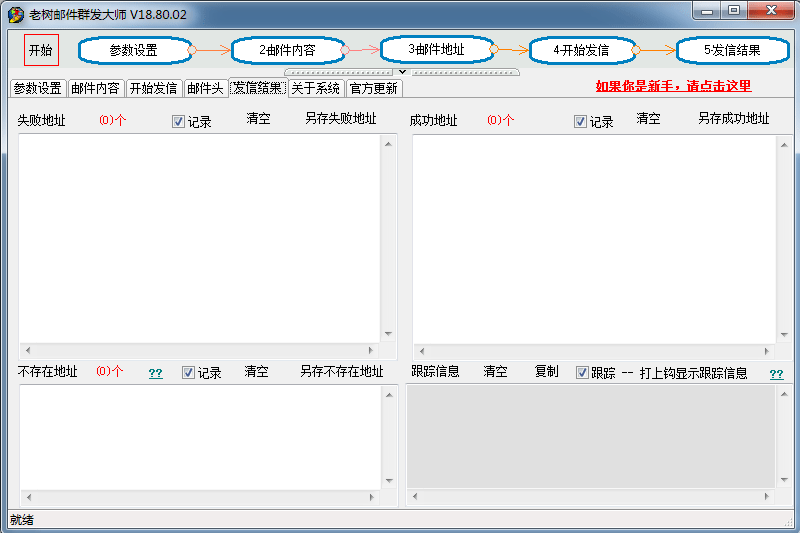Toggle 记录 checkbox for 成功地址
The width and height of the screenshot is (800, 533).
pos(580,121)
